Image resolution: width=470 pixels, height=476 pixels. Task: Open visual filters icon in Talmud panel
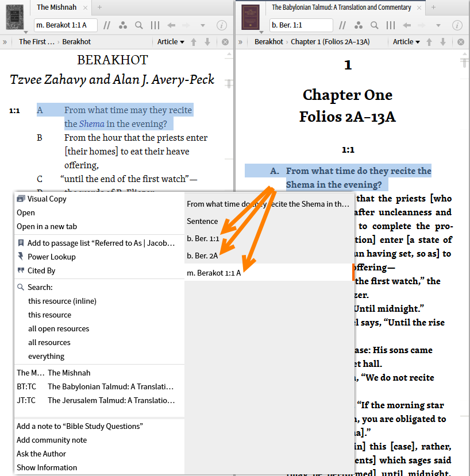[359, 25]
